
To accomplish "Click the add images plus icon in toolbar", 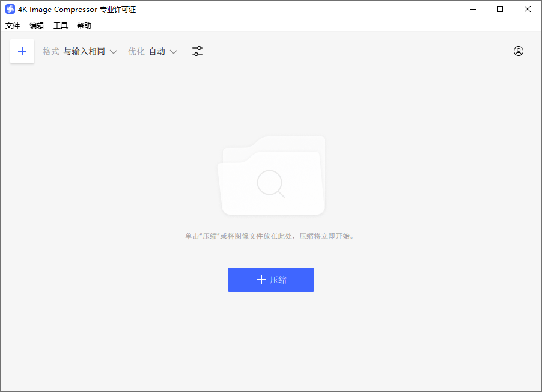I will (x=22, y=51).
